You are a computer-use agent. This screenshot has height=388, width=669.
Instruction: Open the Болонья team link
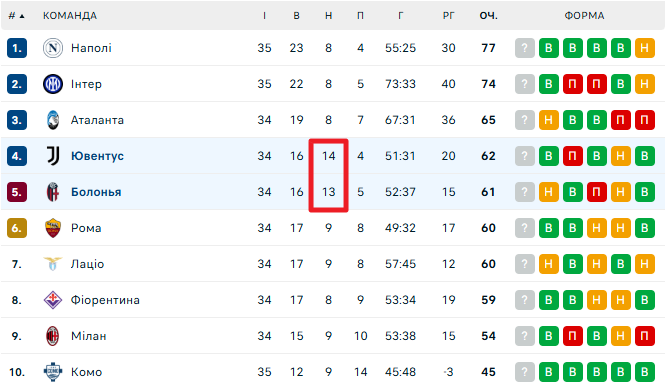click(x=96, y=192)
